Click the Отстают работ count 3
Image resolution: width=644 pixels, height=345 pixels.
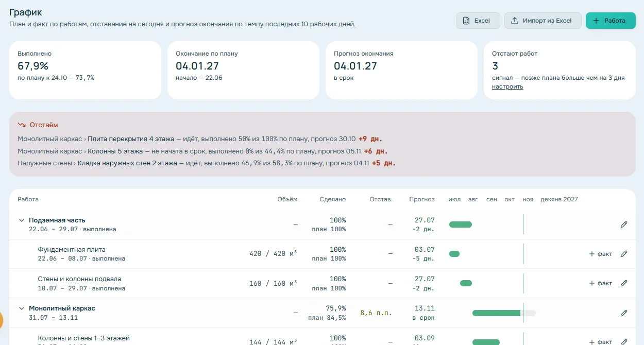click(x=495, y=66)
